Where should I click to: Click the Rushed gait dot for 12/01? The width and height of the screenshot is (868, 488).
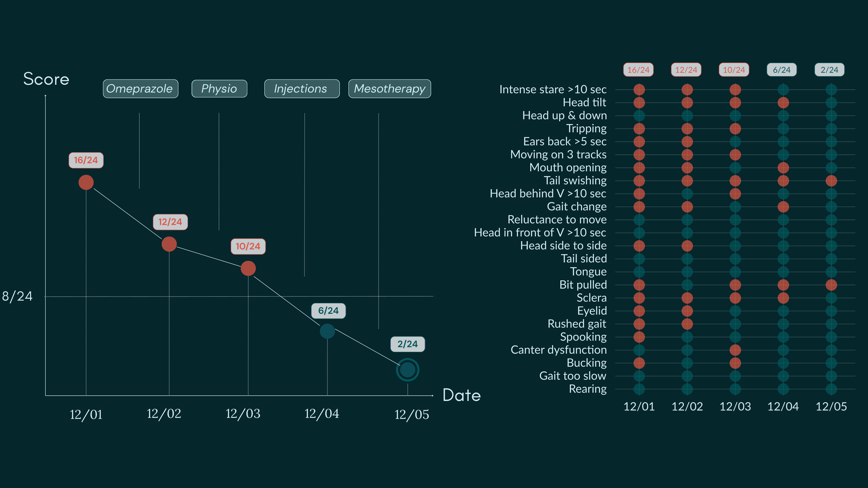(639, 324)
